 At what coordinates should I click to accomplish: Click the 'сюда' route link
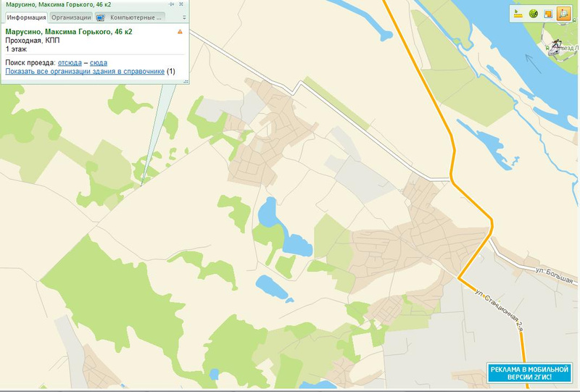pyautogui.click(x=99, y=63)
